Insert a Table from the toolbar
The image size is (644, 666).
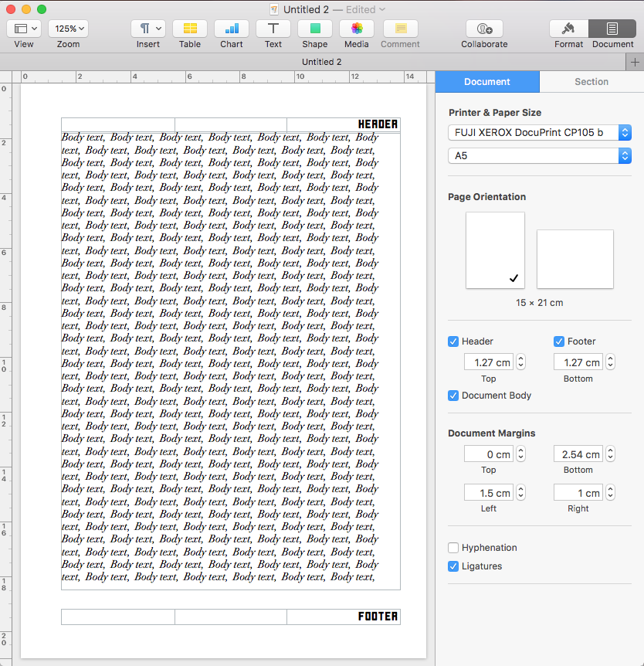(x=190, y=29)
